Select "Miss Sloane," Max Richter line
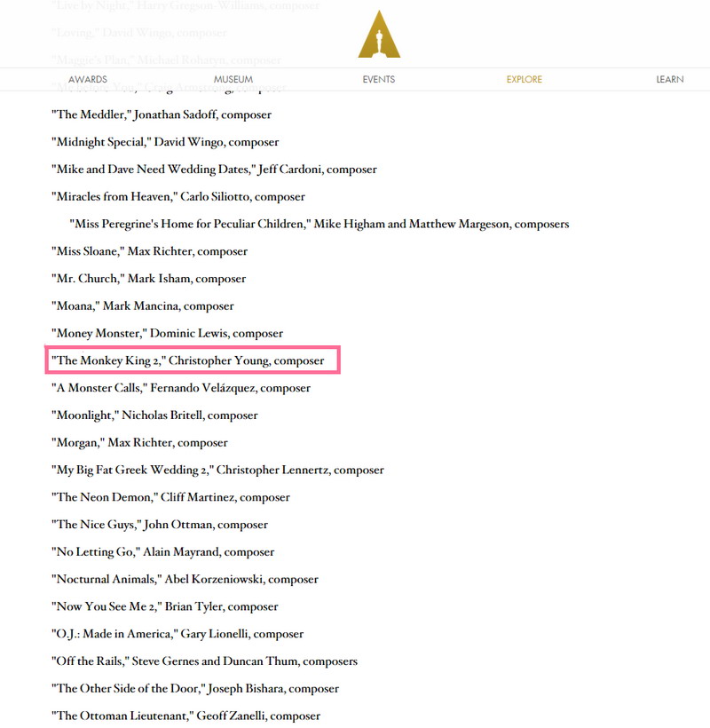The image size is (710, 728). [149, 251]
